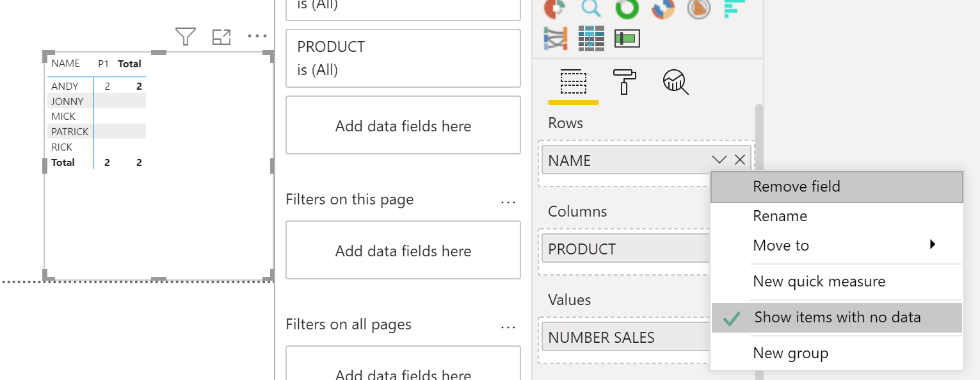The width and height of the screenshot is (980, 380).
Task: Open the NAME field dropdown chevron
Action: pyautogui.click(x=719, y=160)
